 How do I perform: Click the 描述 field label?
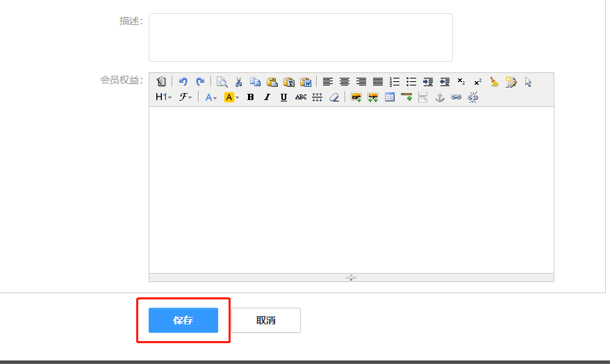coord(131,21)
